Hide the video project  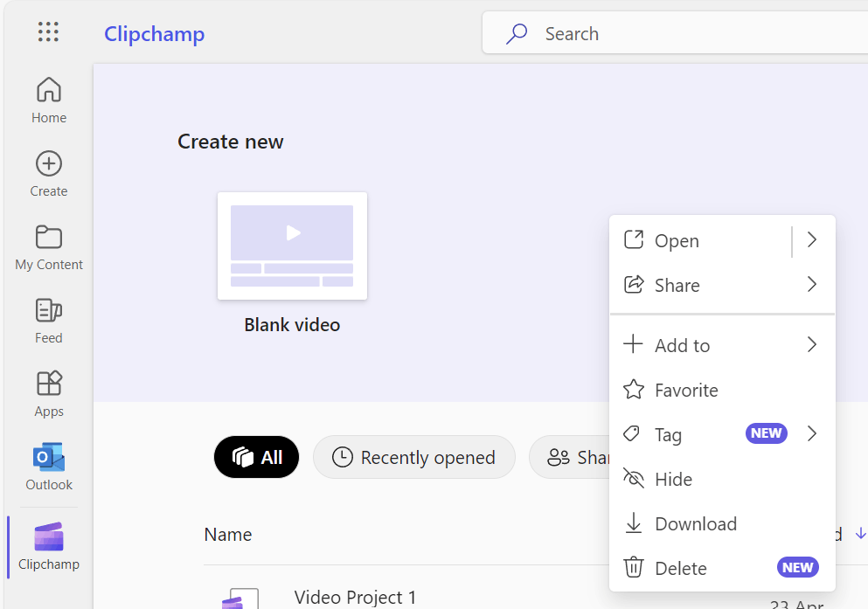pyautogui.click(x=675, y=479)
